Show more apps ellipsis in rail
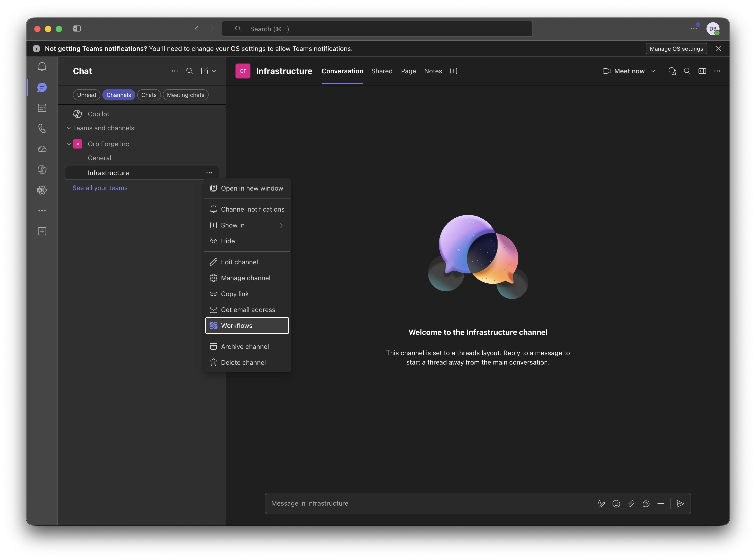Screen dimensions: 756x560 42,211
